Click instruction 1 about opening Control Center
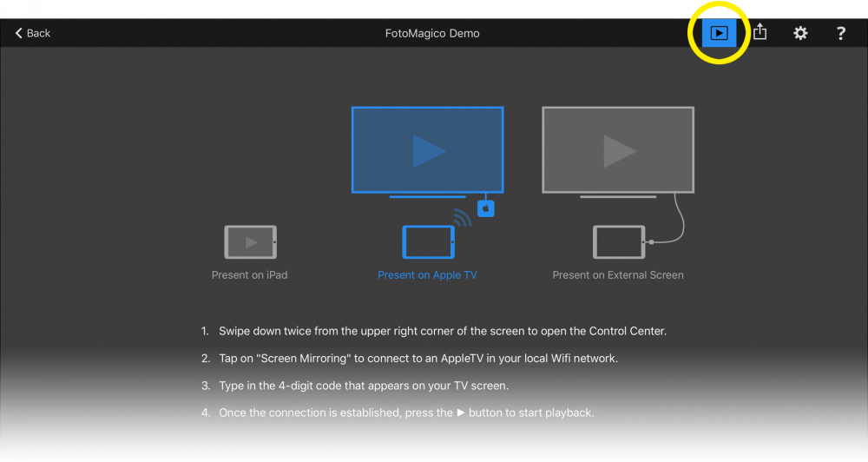The width and height of the screenshot is (868, 462). coord(433,331)
